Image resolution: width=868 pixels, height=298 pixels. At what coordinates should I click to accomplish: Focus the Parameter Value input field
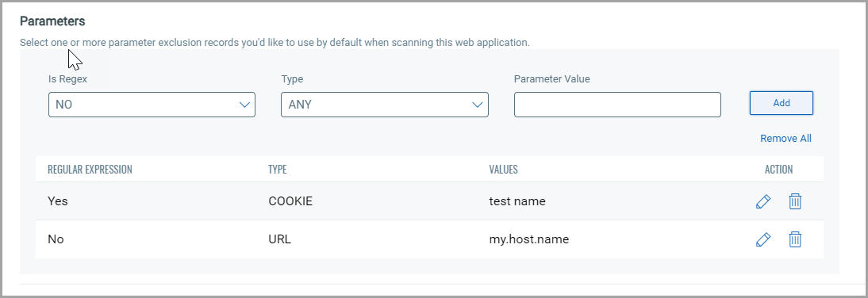[617, 105]
